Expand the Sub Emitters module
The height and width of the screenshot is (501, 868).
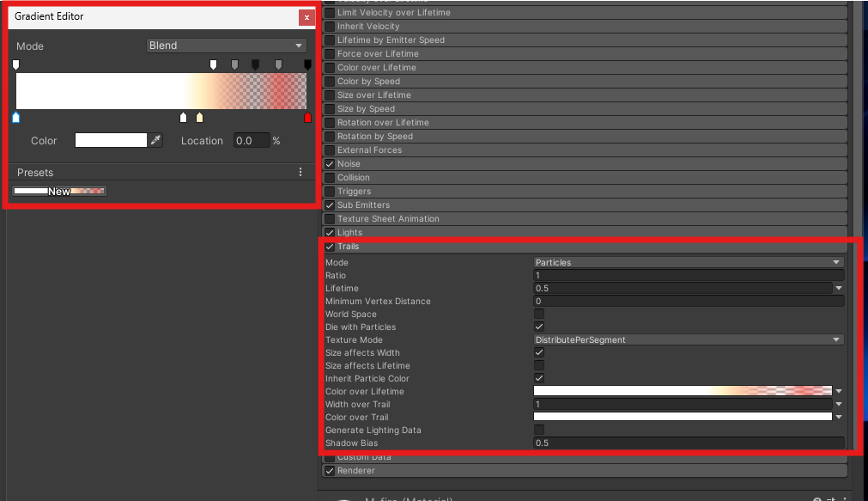tap(363, 205)
